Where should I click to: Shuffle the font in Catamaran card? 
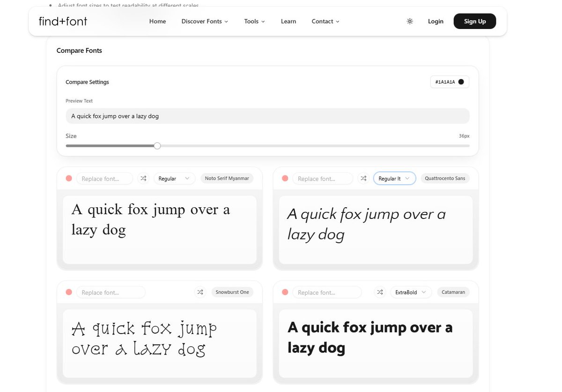point(380,292)
